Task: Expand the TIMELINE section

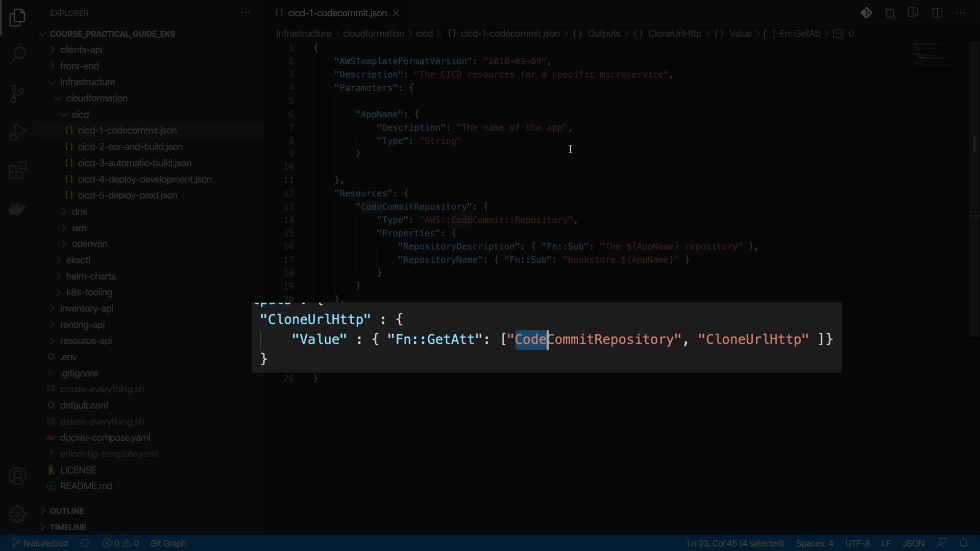Action: (x=68, y=527)
